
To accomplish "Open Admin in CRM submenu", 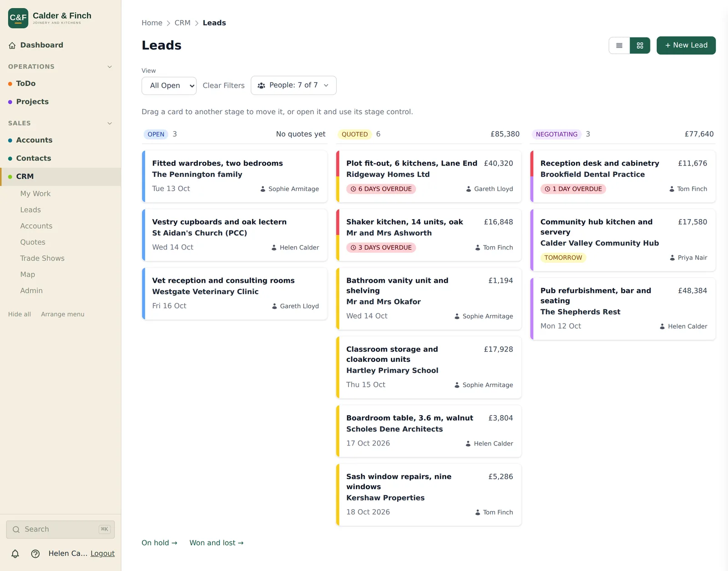I will (31, 291).
